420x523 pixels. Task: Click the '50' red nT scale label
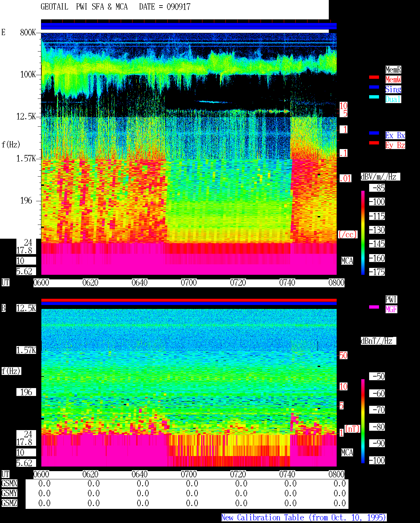pos(343,355)
